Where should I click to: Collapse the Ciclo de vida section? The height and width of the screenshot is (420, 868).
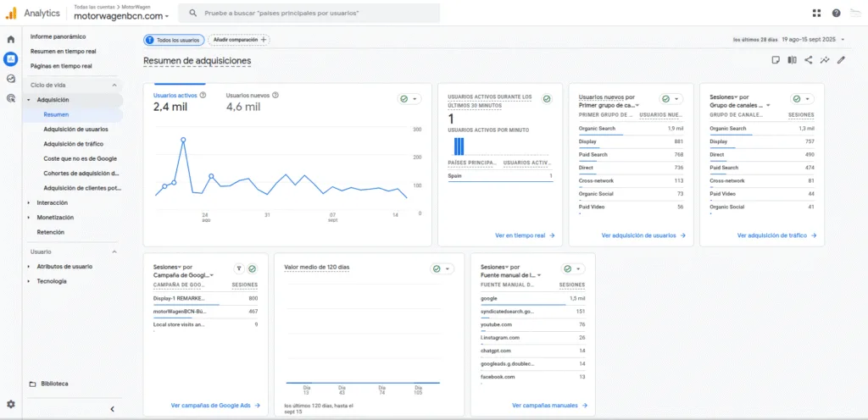tap(114, 86)
